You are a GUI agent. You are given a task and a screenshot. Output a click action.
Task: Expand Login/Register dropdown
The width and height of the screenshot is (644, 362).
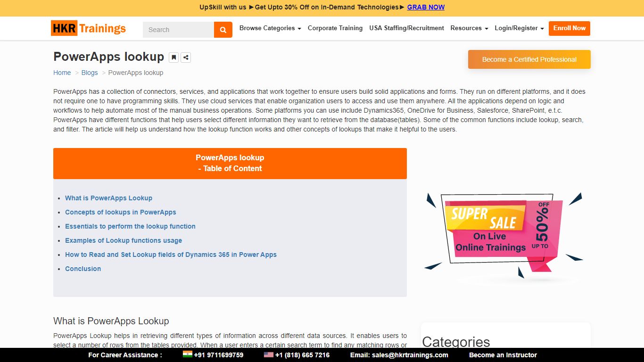[x=519, y=28]
